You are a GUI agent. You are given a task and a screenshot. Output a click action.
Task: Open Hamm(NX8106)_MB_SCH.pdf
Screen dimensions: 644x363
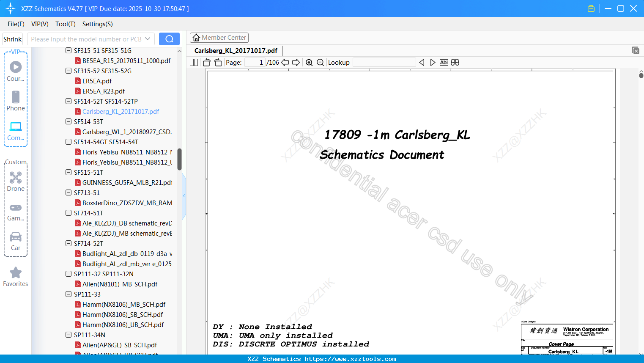[124, 304]
